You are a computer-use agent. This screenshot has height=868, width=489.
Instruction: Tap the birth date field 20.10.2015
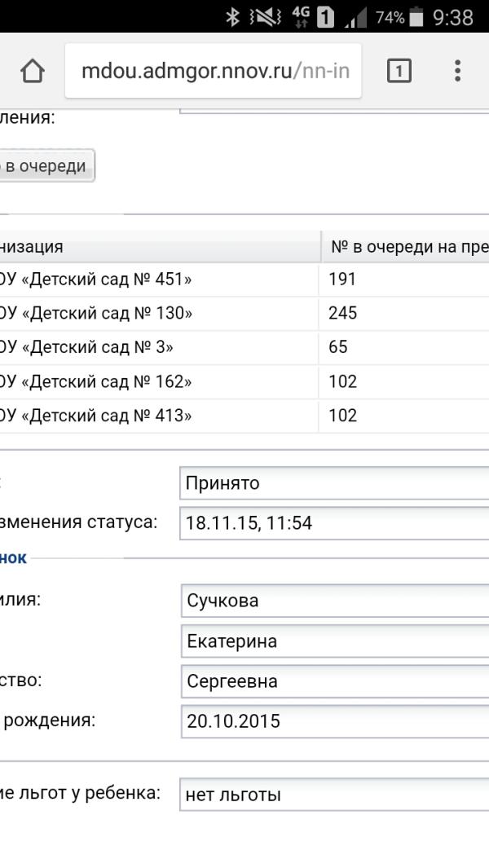click(334, 721)
